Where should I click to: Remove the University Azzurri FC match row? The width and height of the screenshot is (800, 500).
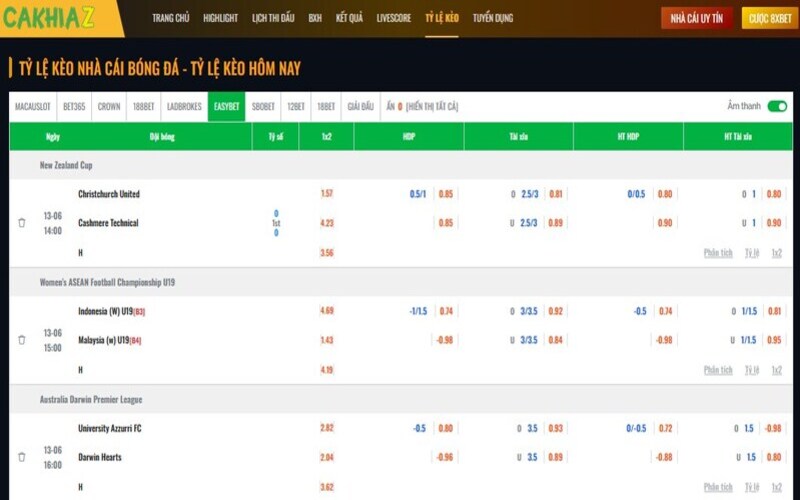(x=22, y=457)
